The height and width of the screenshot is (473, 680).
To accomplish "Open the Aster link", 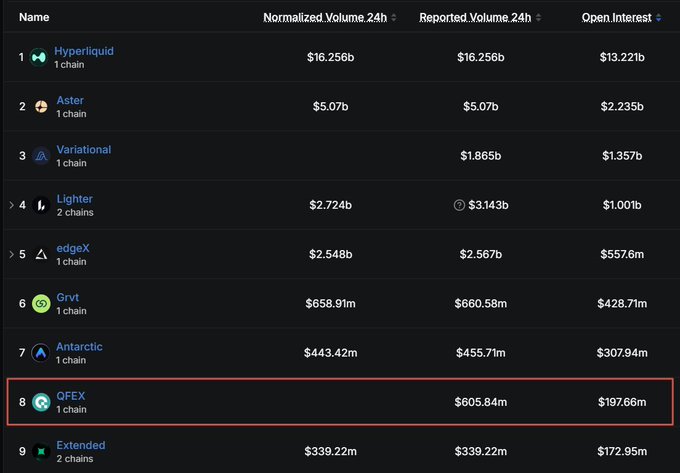I will [x=70, y=101].
